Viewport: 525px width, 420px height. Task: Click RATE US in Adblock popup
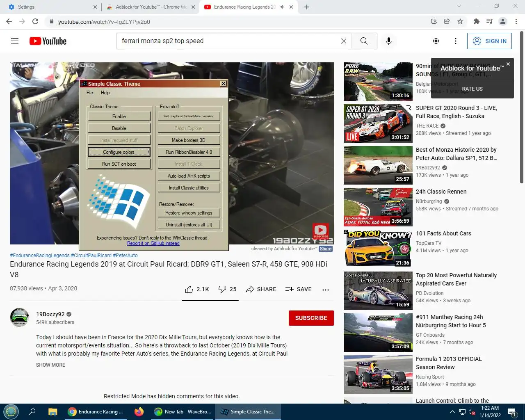[472, 89]
